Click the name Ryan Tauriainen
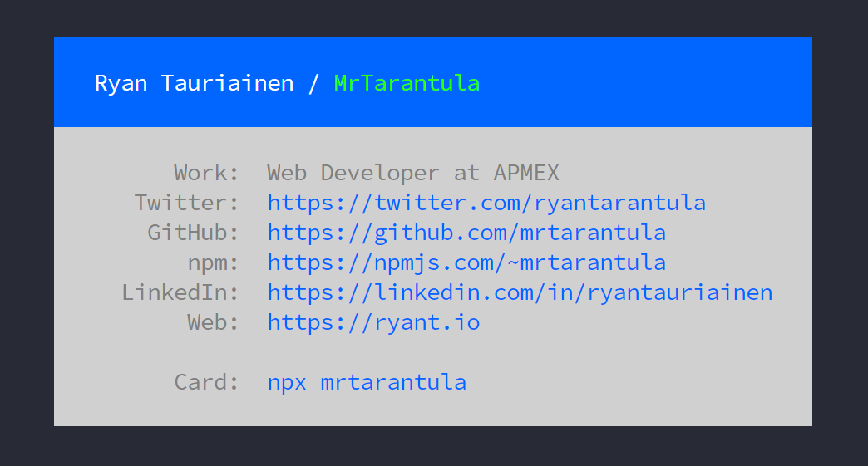This screenshot has width=868, height=466. click(195, 83)
